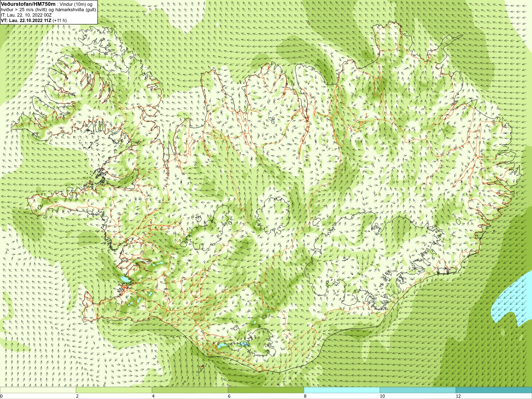This screenshot has height=399, width=532.
Task: Click the legend scale label "12"
Action: (458, 396)
